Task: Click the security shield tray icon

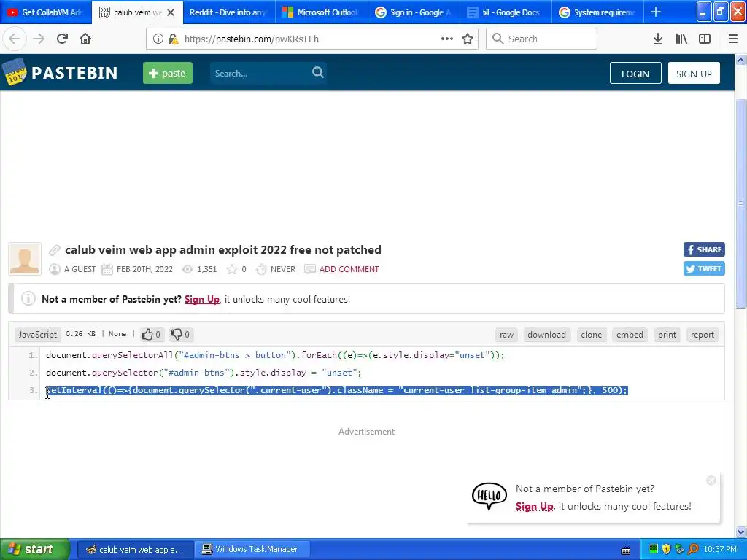Action: click(667, 549)
